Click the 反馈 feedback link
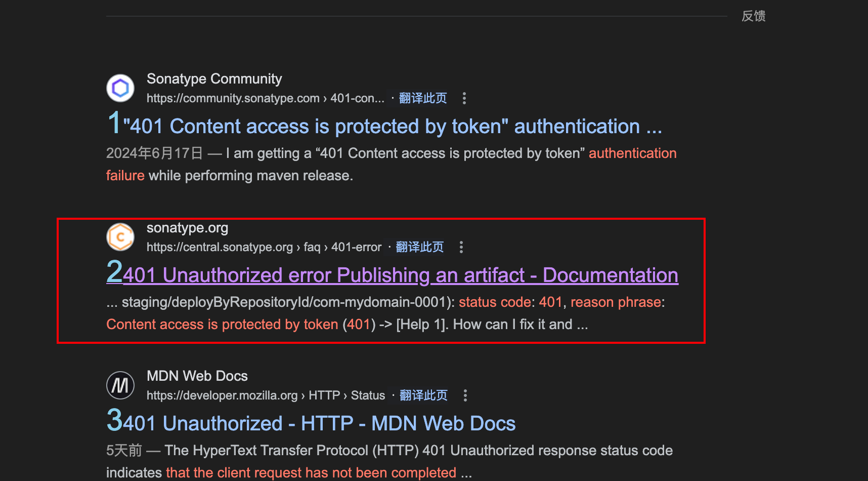 tap(753, 16)
